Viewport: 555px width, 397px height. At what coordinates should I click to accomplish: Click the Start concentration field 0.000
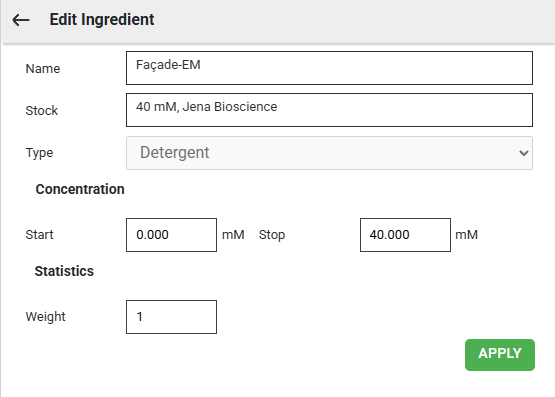coord(171,235)
